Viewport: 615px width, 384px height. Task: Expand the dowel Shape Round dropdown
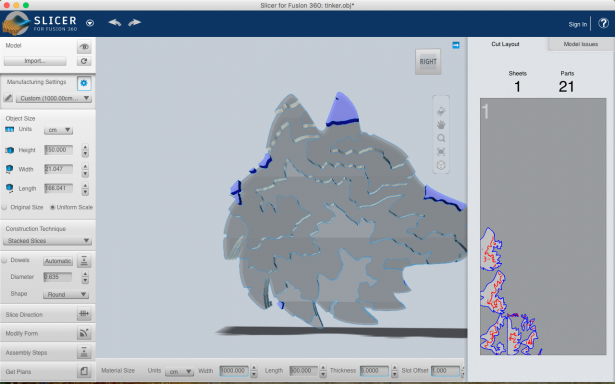coord(66,294)
